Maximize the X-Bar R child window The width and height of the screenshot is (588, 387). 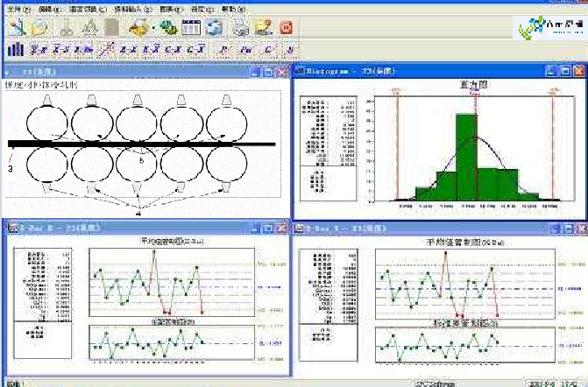pos(268,229)
